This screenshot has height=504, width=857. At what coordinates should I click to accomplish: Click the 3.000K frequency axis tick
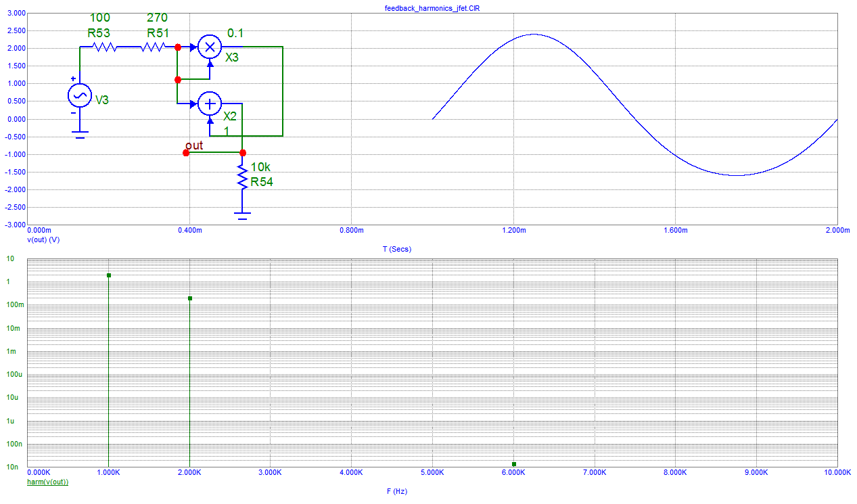pos(271,472)
